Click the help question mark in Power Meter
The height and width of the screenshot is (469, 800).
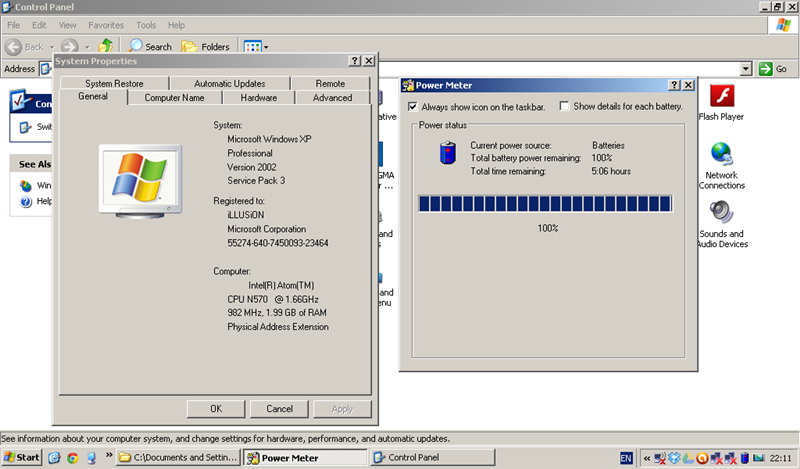(674, 85)
